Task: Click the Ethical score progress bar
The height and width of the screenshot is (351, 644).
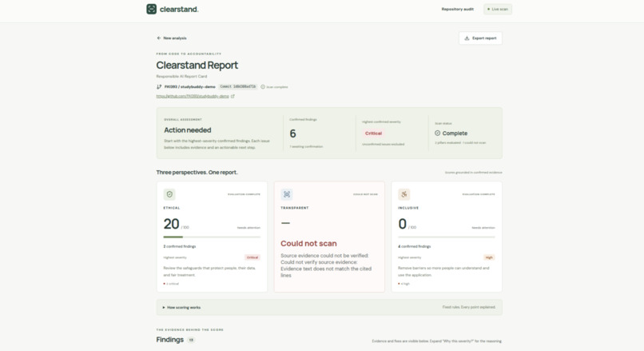Action: point(212,237)
